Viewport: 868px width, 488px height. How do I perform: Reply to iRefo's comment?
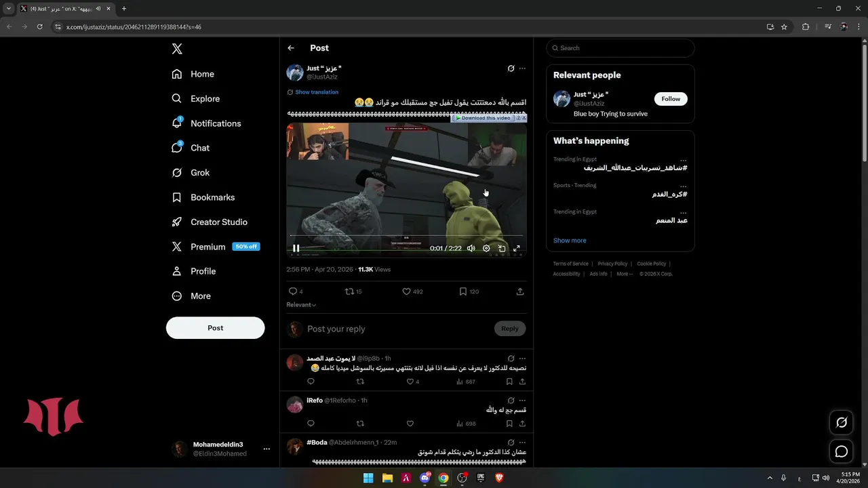click(311, 424)
